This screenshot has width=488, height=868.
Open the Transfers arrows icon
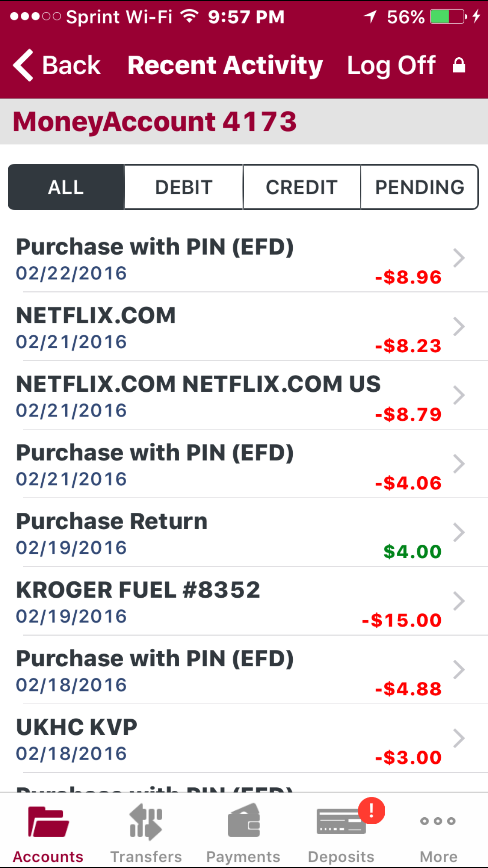coord(146,822)
